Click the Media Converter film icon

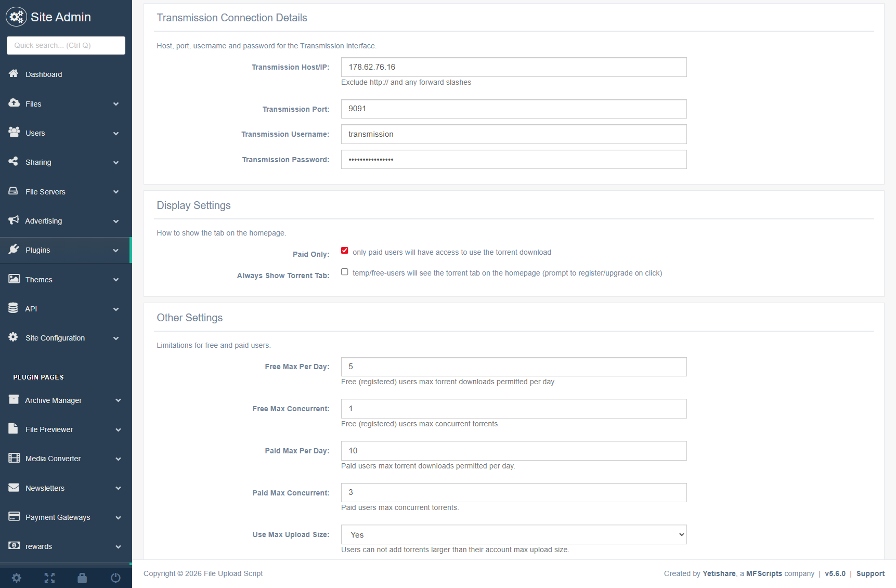point(14,458)
